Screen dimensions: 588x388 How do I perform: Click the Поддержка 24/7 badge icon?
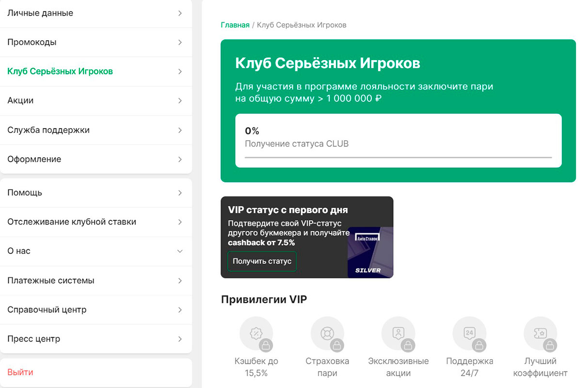[469, 334]
